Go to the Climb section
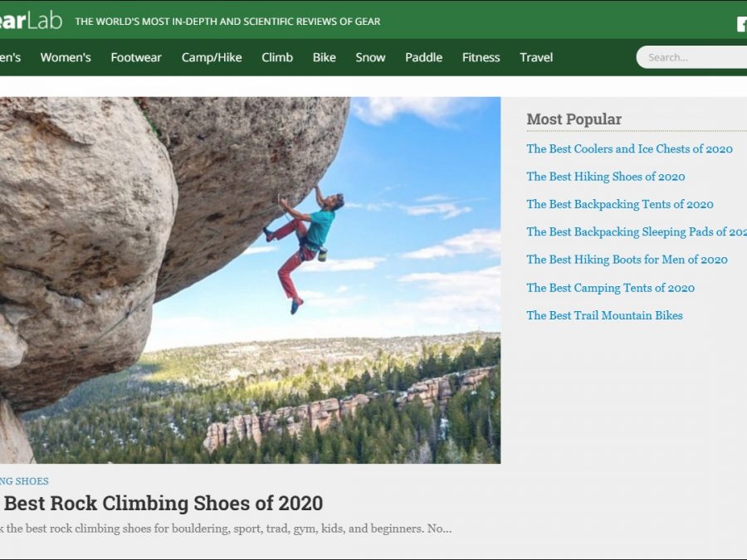Viewport: 747px width, 560px height. 277,57
